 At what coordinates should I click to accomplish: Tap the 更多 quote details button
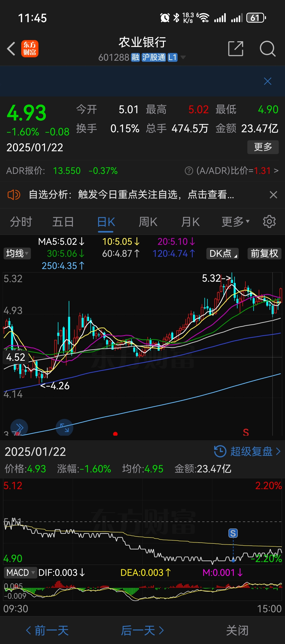(263, 147)
